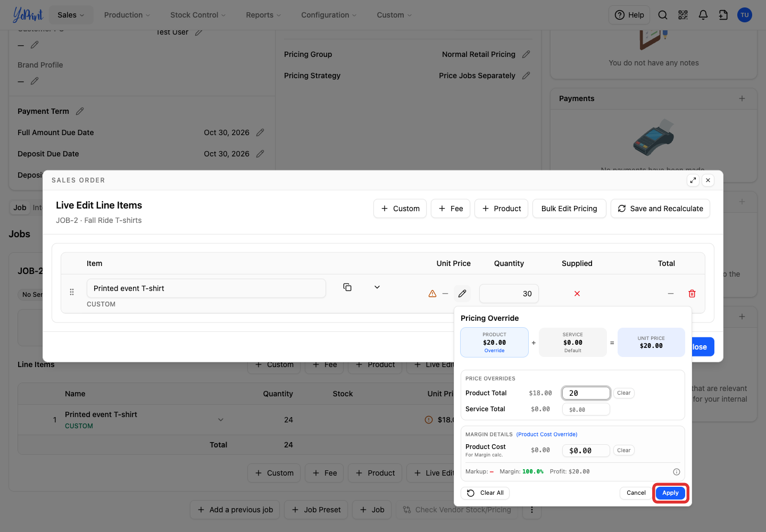The width and height of the screenshot is (766, 532).
Task: Add a Fee in Live Edit dialog
Action: coord(451,209)
